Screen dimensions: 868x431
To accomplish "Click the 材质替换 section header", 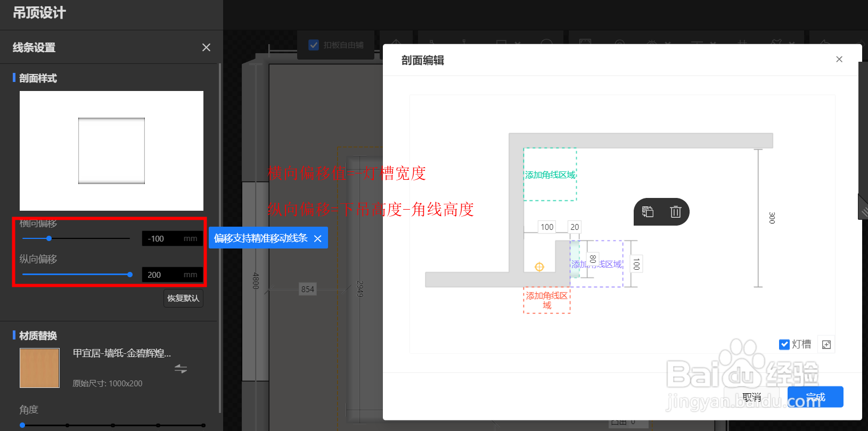I will [38, 336].
